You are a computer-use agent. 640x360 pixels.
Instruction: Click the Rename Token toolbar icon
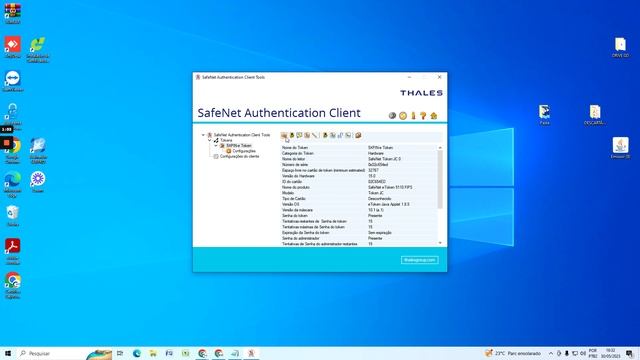click(x=314, y=135)
